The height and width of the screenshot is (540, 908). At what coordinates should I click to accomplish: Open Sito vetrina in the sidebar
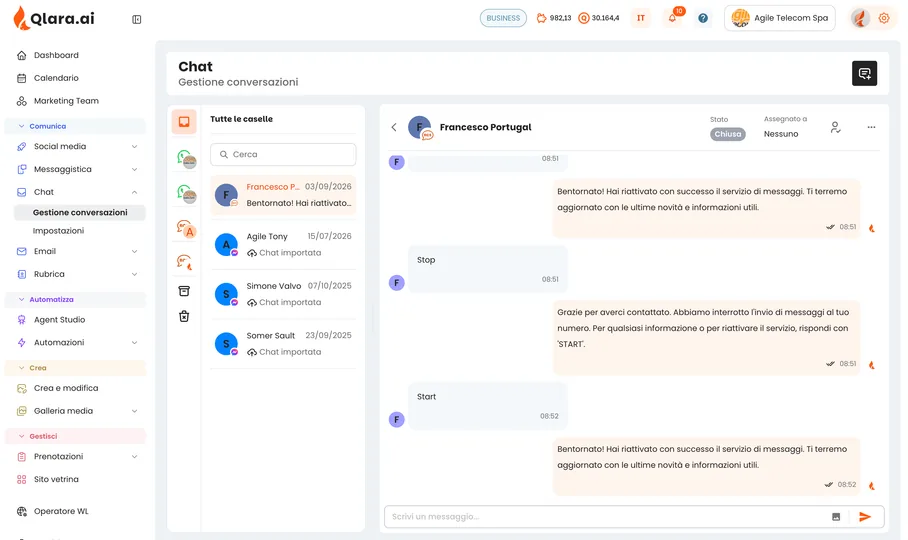click(x=56, y=479)
